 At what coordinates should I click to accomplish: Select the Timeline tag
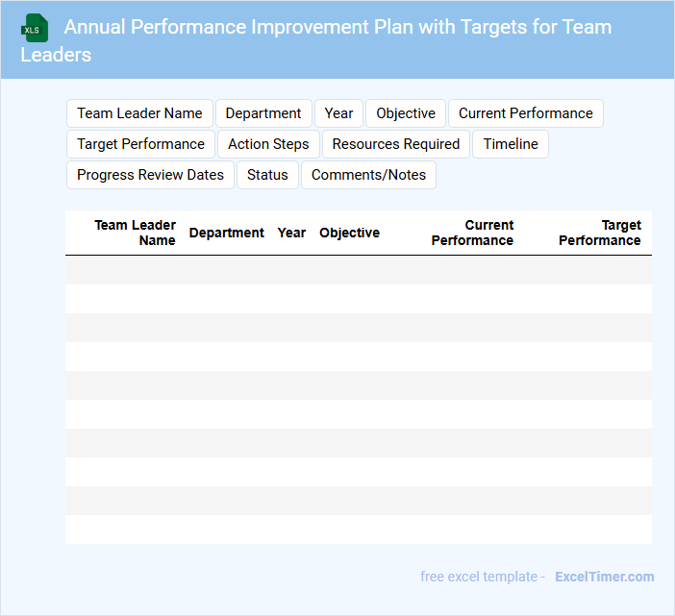coord(511,144)
